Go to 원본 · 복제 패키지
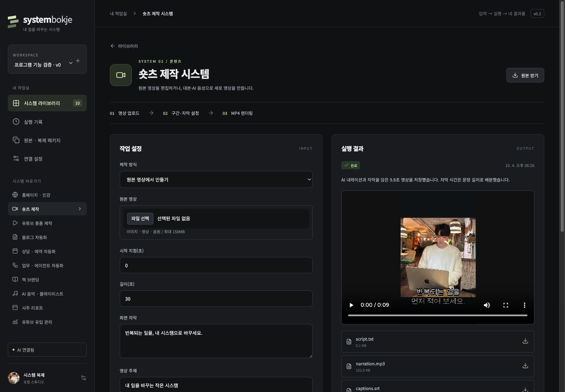Screen dimensions: 565x392 pyautogui.click(x=47, y=140)
